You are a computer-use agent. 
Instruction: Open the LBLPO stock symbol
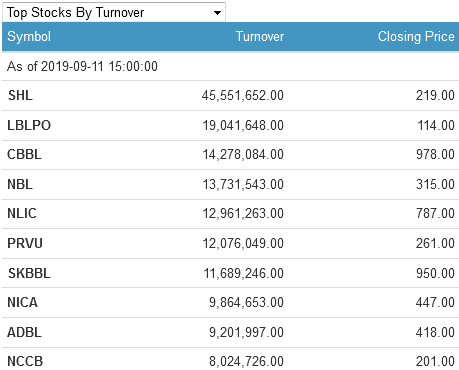(x=29, y=125)
